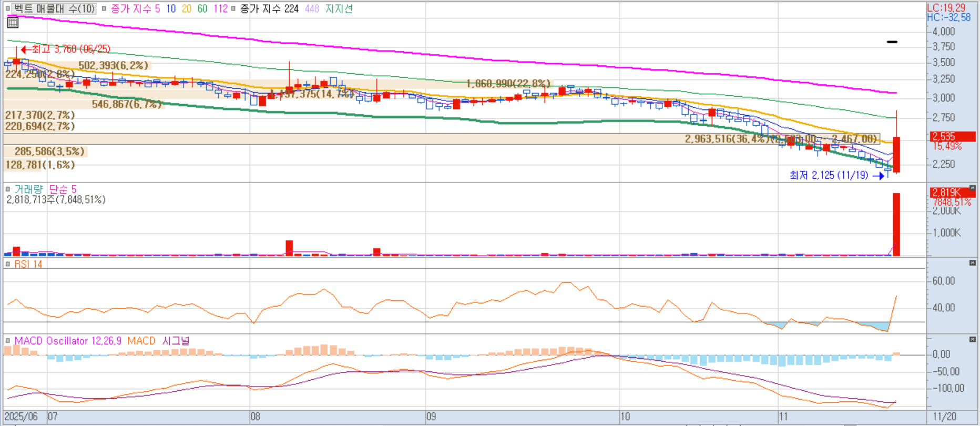This screenshot has height=426, width=980.
Task: Click the 2025/06 date axis label
Action: point(21,417)
